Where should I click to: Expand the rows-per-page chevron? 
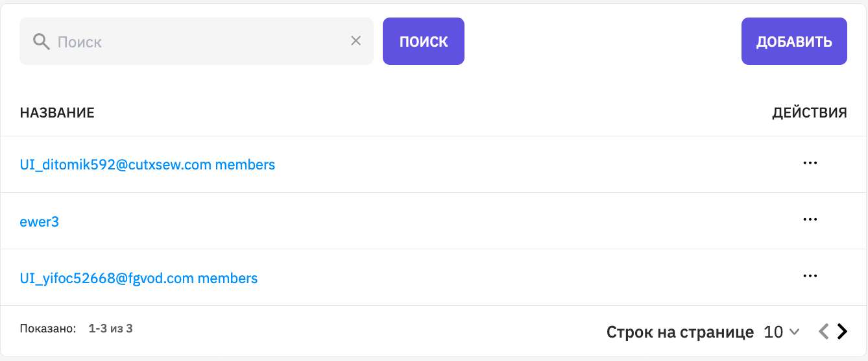click(x=794, y=332)
